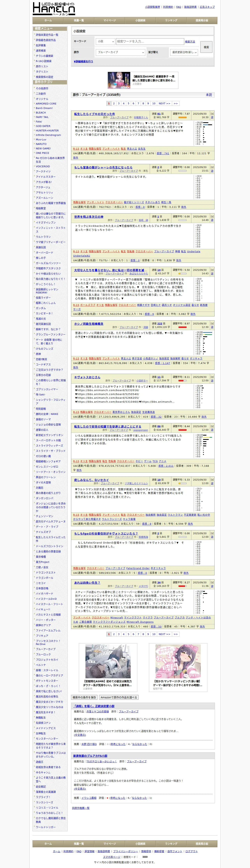Screen dimensions: 250x868
Task: Click [!] icon for 悲しみなんて、ないセカイ
Action: click(x=212, y=480)
